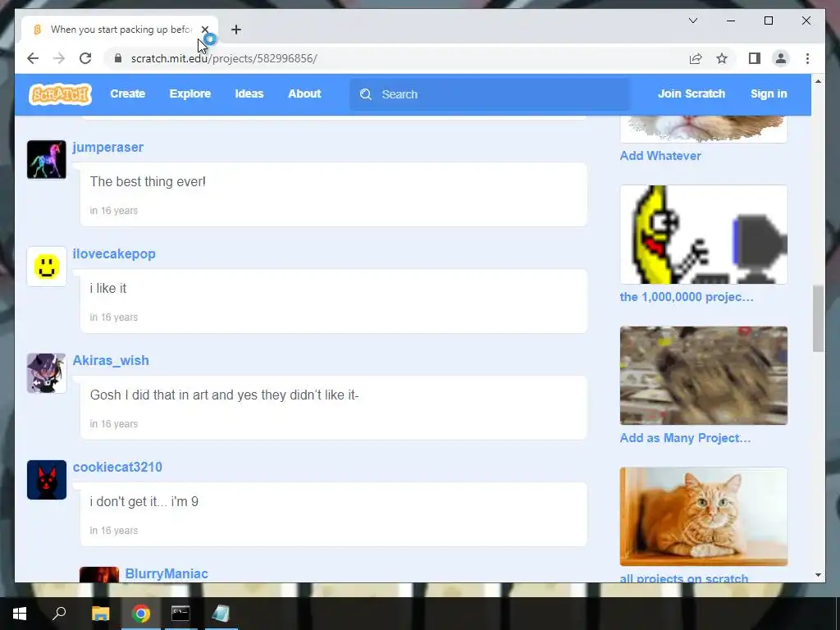
Task: Click the notepad-like taskbar icon
Action: pyautogui.click(x=221, y=614)
